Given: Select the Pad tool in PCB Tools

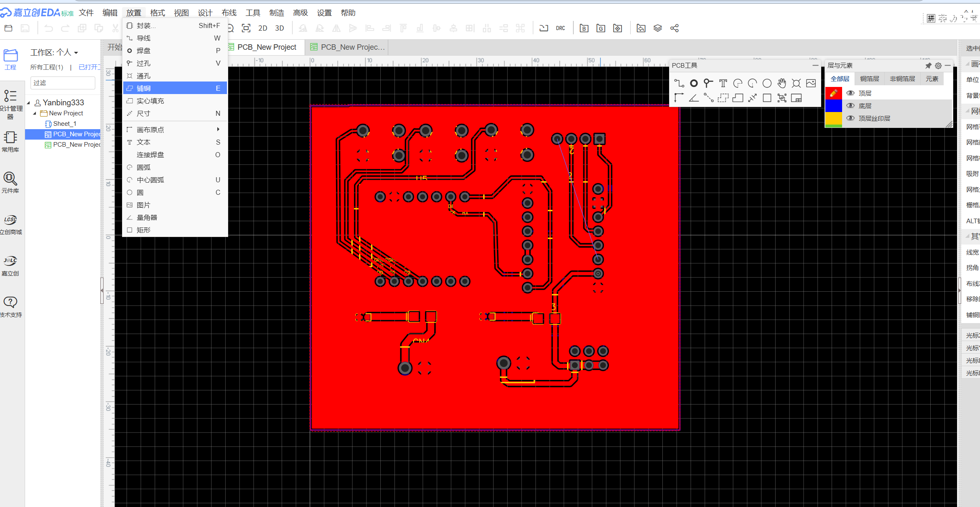Looking at the screenshot, I should pyautogui.click(x=694, y=84).
